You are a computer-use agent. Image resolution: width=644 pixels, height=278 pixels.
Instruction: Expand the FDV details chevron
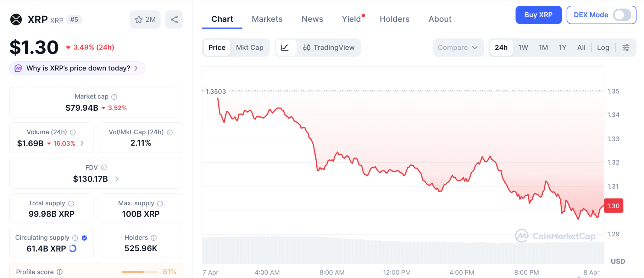click(x=117, y=179)
